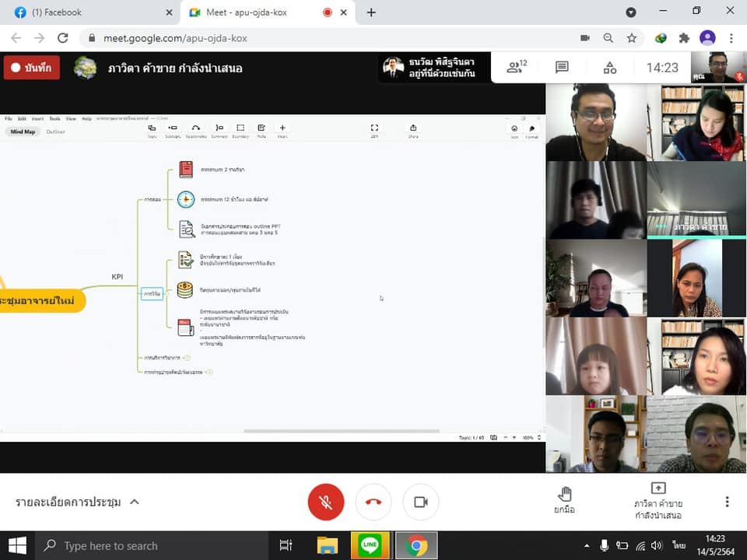Bookmark this page with the star icon
Viewport: 747px width, 560px height.
coord(632,38)
